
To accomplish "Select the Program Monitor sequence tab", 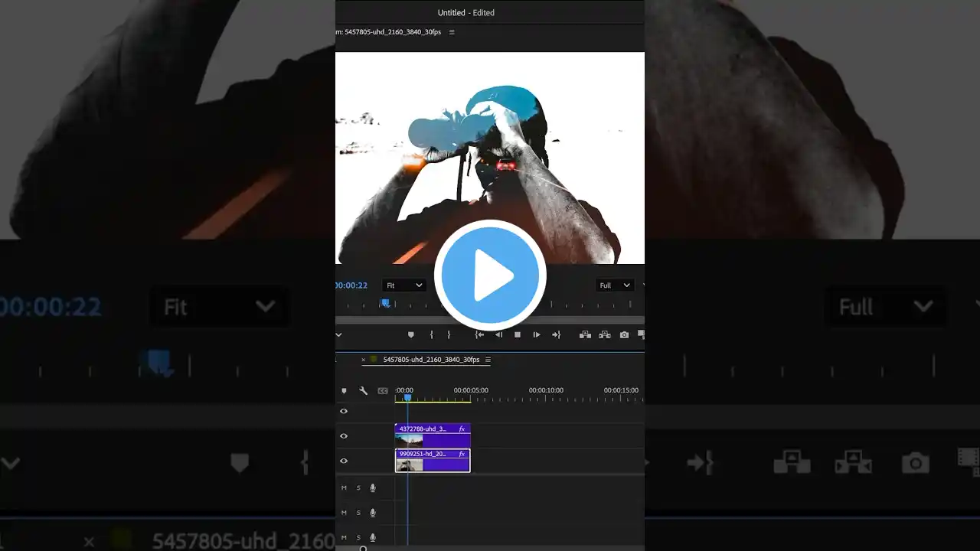I will [388, 32].
